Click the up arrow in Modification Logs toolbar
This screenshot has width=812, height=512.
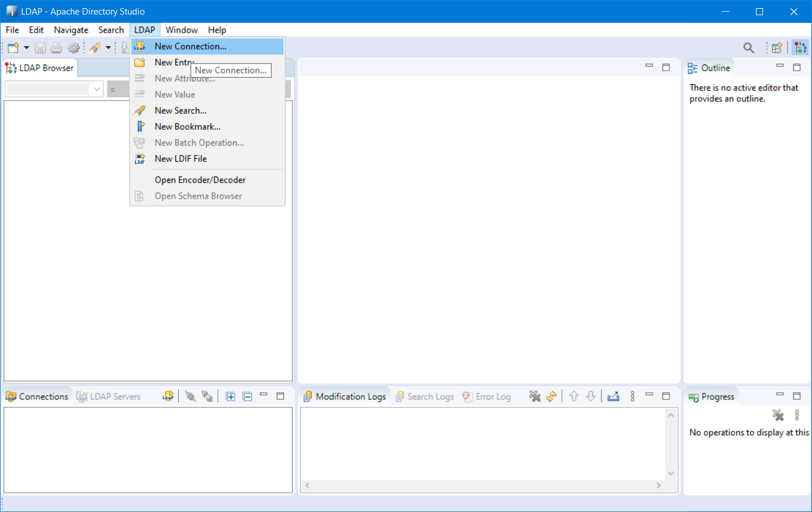click(574, 396)
